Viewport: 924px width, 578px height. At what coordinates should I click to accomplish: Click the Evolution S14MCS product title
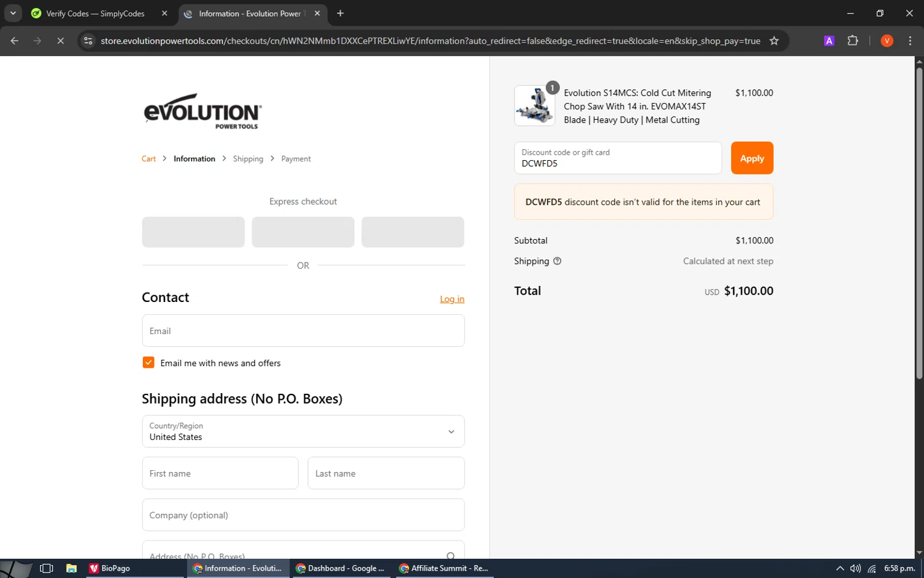click(638, 107)
